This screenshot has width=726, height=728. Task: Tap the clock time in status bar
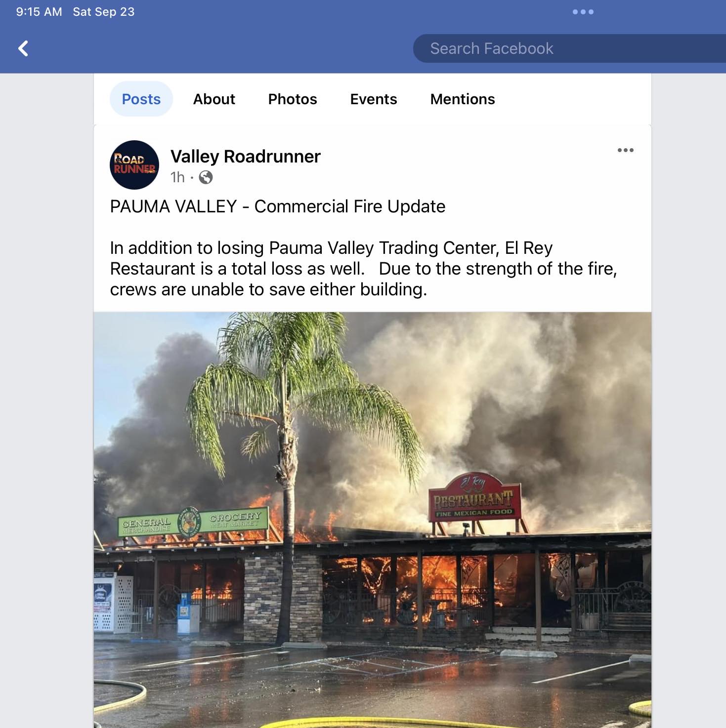click(39, 12)
